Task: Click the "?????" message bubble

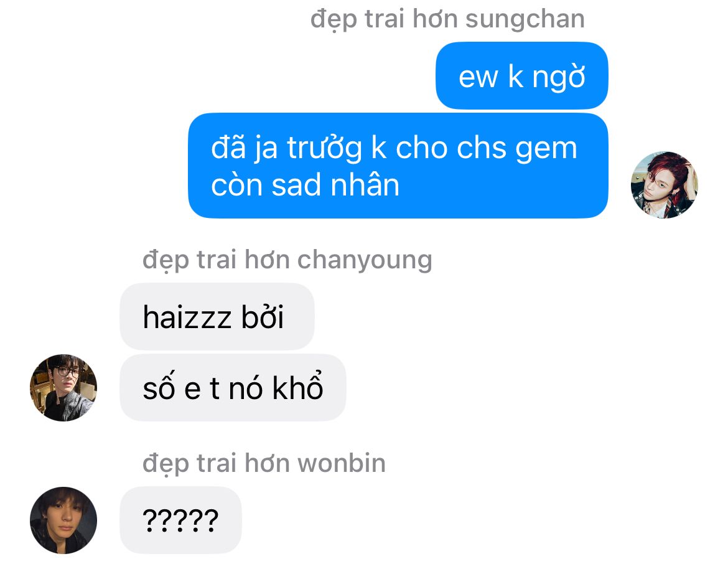Action: pos(180,520)
